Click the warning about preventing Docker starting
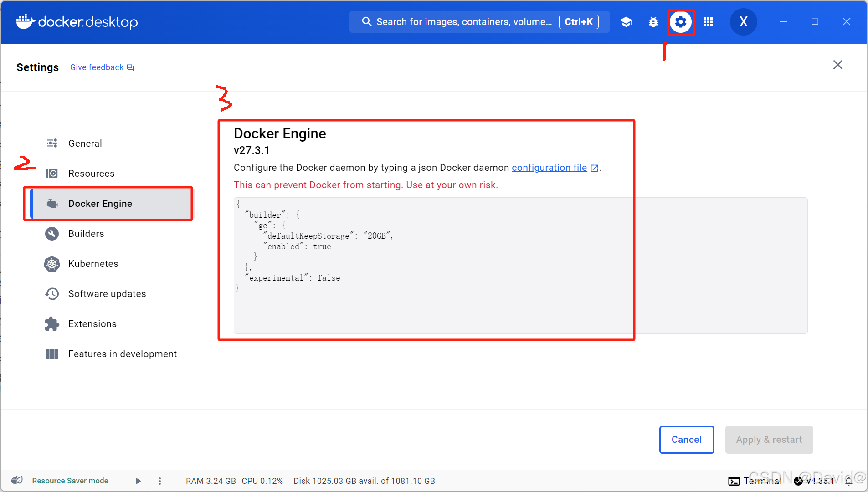 [365, 185]
